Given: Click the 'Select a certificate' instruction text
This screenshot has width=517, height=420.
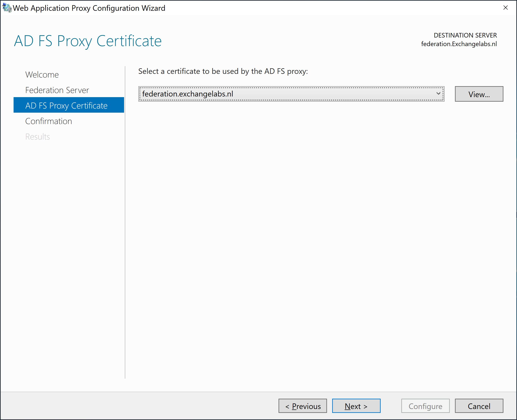Looking at the screenshot, I should [223, 71].
